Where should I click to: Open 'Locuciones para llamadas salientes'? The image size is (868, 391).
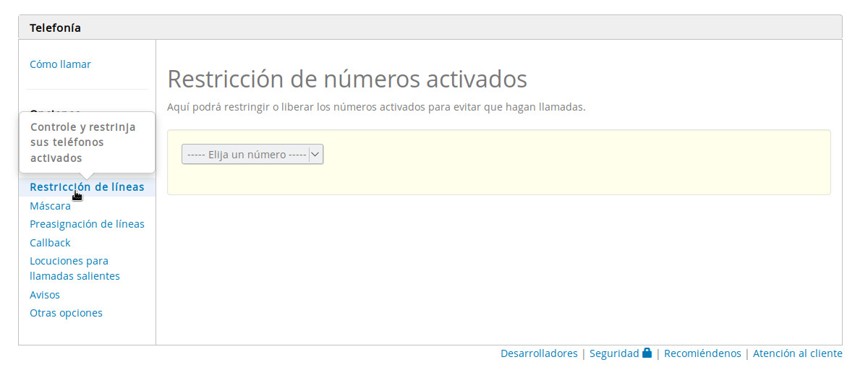(x=75, y=269)
